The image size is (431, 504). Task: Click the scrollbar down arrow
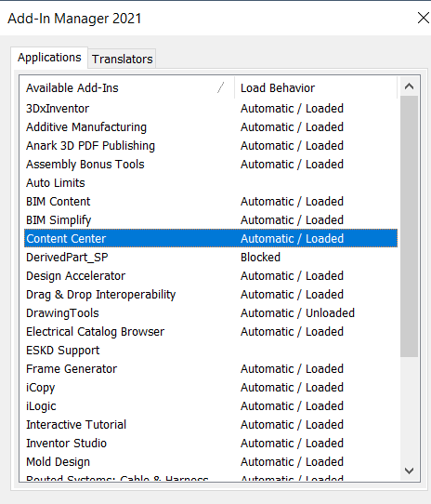[x=409, y=471]
